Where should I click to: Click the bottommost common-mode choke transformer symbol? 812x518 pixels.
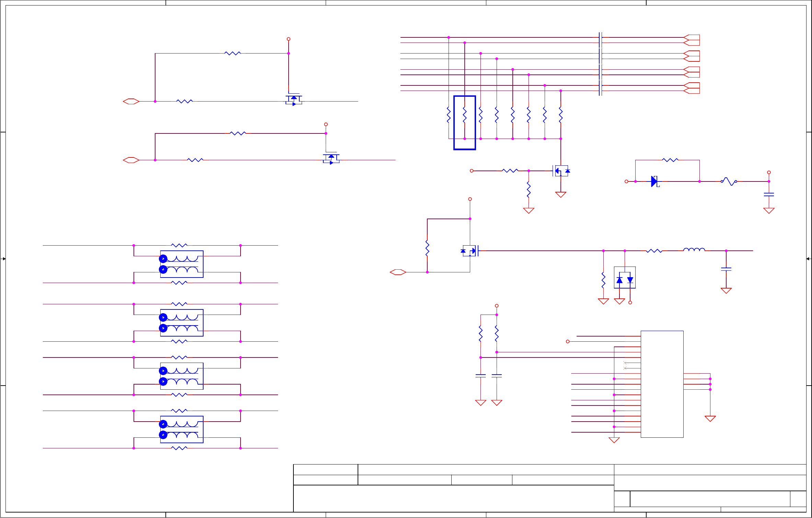coord(182,429)
